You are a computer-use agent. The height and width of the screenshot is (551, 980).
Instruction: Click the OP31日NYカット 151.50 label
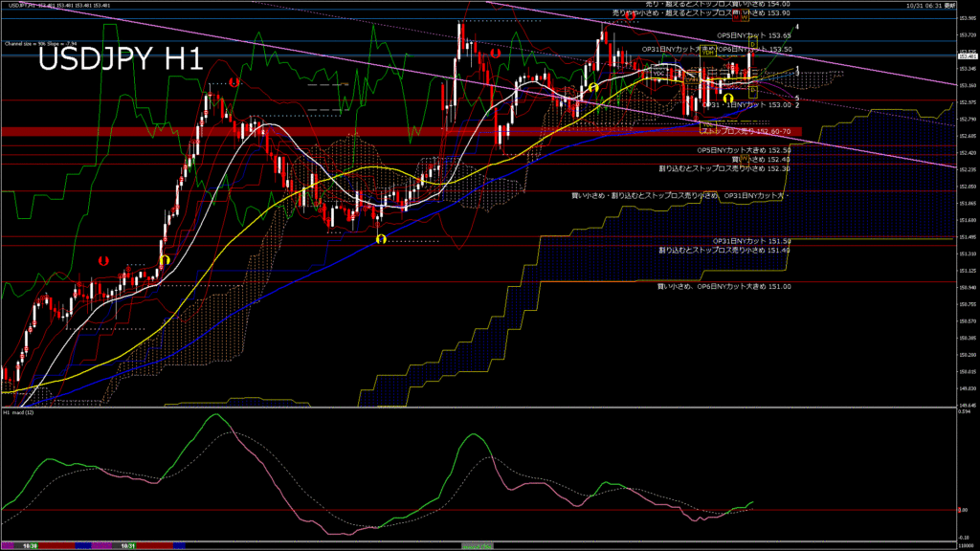tap(751, 240)
